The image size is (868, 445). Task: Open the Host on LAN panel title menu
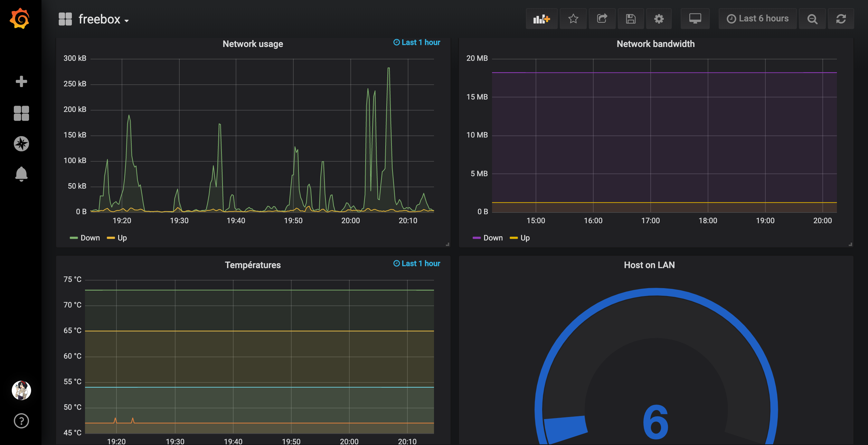pos(649,265)
